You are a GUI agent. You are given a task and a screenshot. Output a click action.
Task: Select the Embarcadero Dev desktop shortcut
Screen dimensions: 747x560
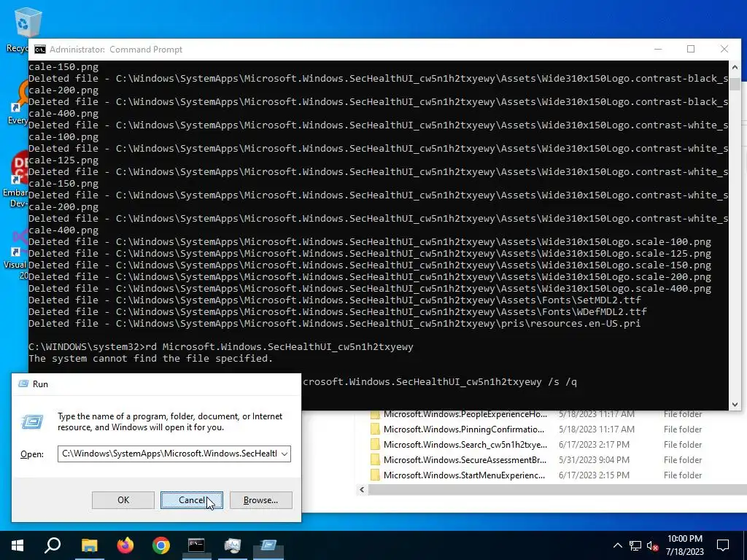click(x=15, y=180)
